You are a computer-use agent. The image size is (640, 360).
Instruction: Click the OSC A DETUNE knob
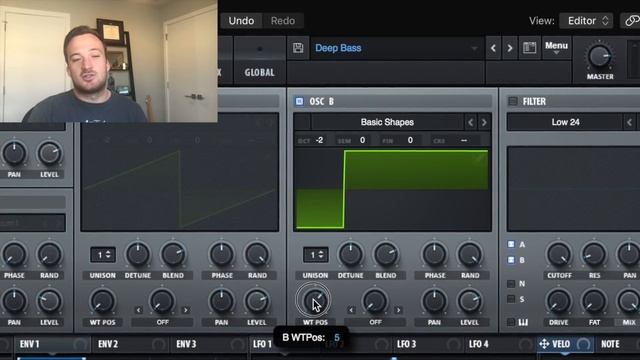[138, 254]
